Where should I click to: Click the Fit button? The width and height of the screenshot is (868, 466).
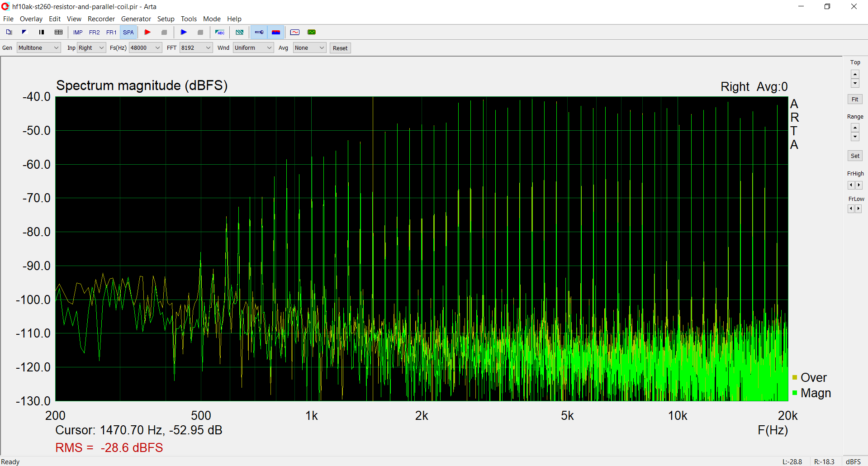[x=855, y=99]
